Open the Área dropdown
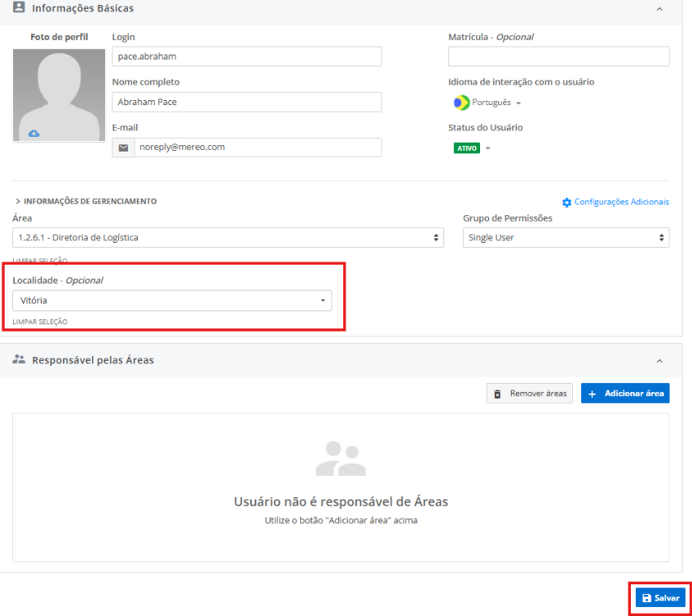 point(228,238)
